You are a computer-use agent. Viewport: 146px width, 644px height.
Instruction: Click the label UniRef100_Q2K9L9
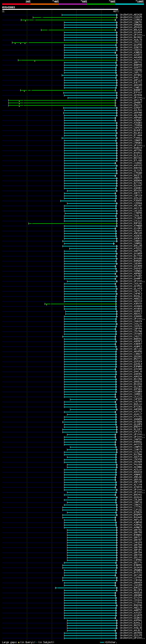(131, 364)
